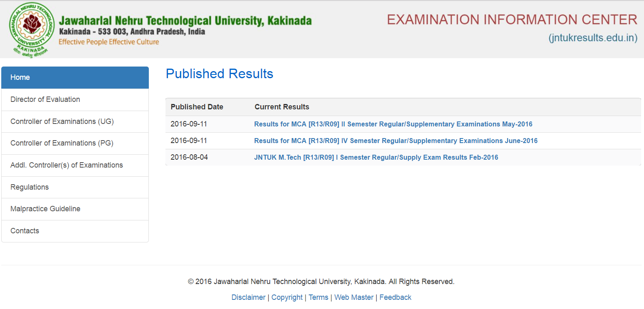644x309 pixels.
Task: Click the 2016 copyright notice text
Action: point(321,282)
